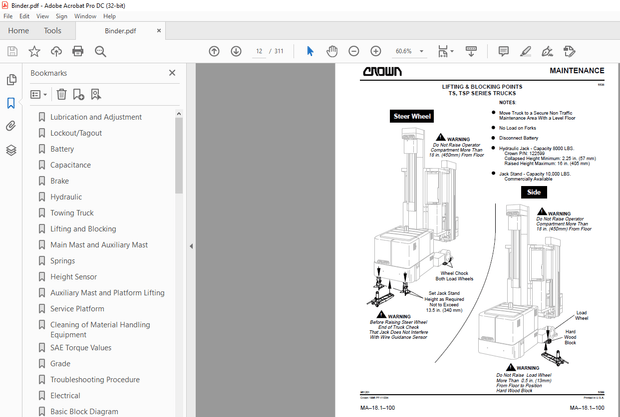Zoom in with the plus icon
The image size is (620, 417).
(x=376, y=51)
